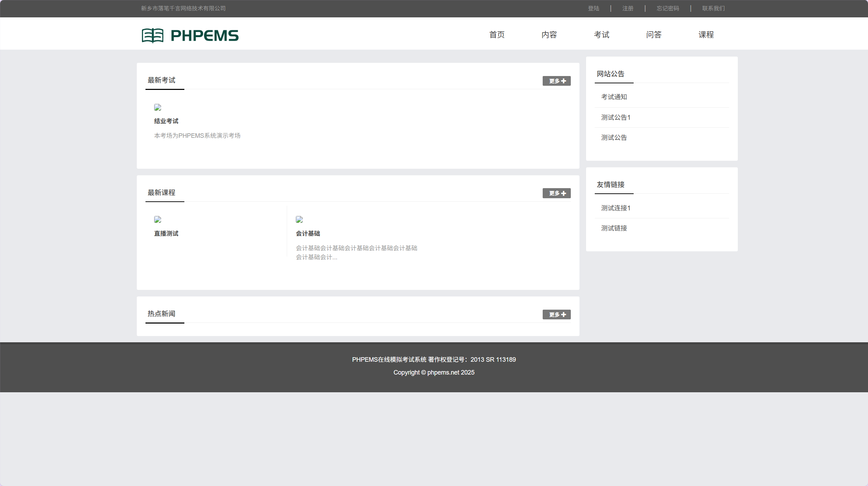Expand more under 最新课程 section

[x=556, y=193]
